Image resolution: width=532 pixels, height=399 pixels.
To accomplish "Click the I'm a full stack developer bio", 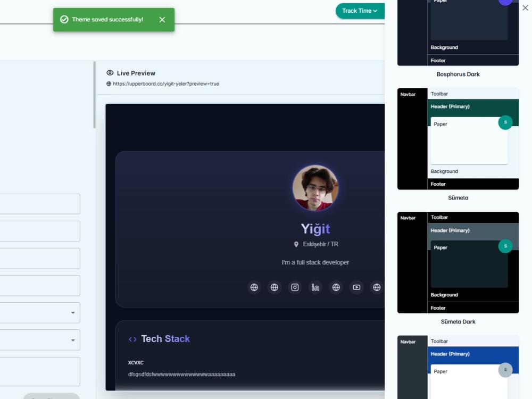I will tap(315, 262).
